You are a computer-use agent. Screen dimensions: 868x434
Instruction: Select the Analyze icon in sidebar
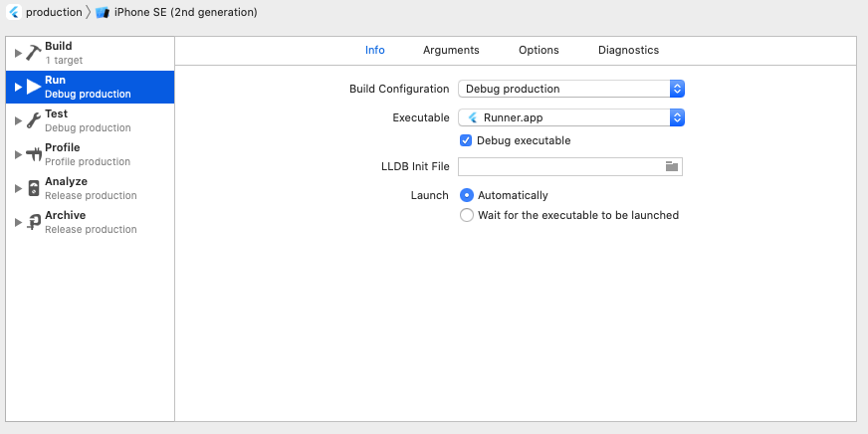34,188
